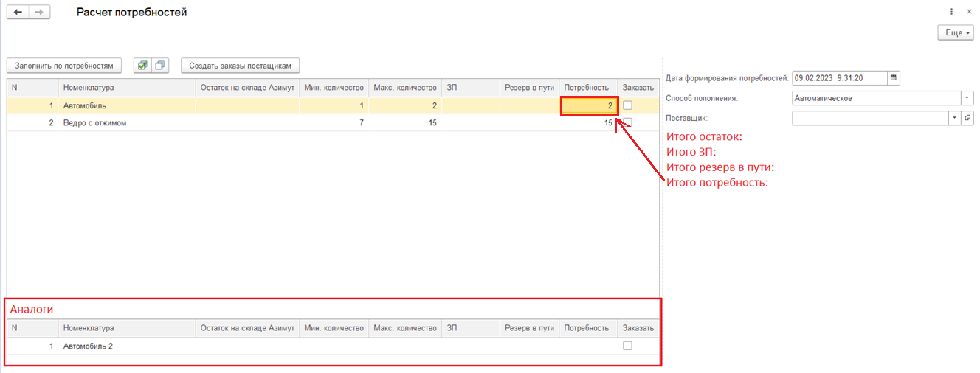Tick Заказать checkbox for Автомобиль

(x=627, y=105)
